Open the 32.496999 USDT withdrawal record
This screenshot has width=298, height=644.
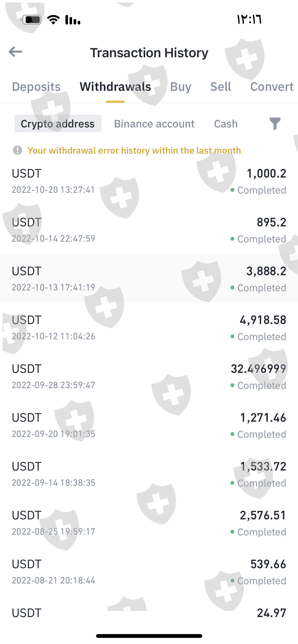[149, 377]
